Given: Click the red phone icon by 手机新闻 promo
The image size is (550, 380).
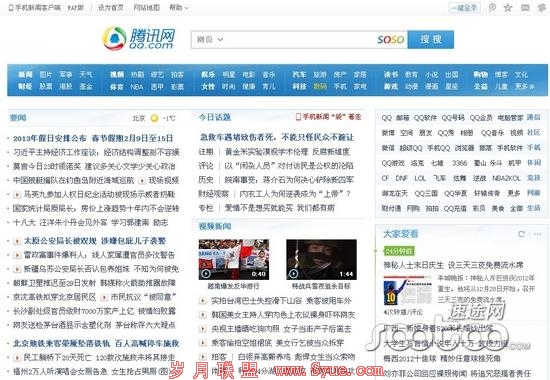Looking at the screenshot, I should pos(299,116).
